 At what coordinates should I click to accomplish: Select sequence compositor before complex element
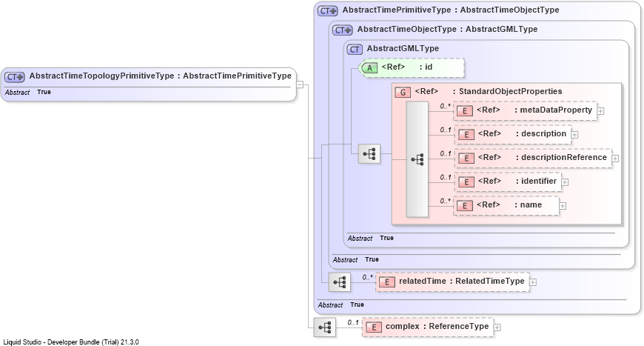324,327
